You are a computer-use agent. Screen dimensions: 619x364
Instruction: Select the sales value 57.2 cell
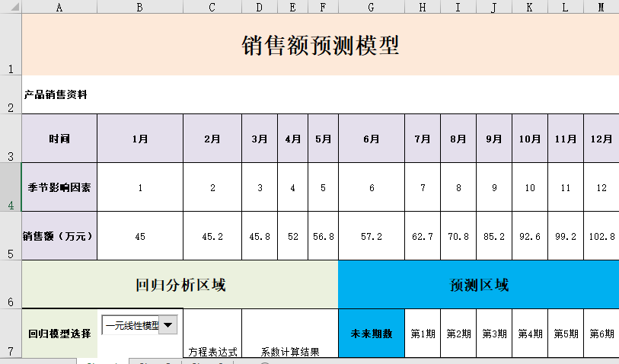click(x=371, y=236)
